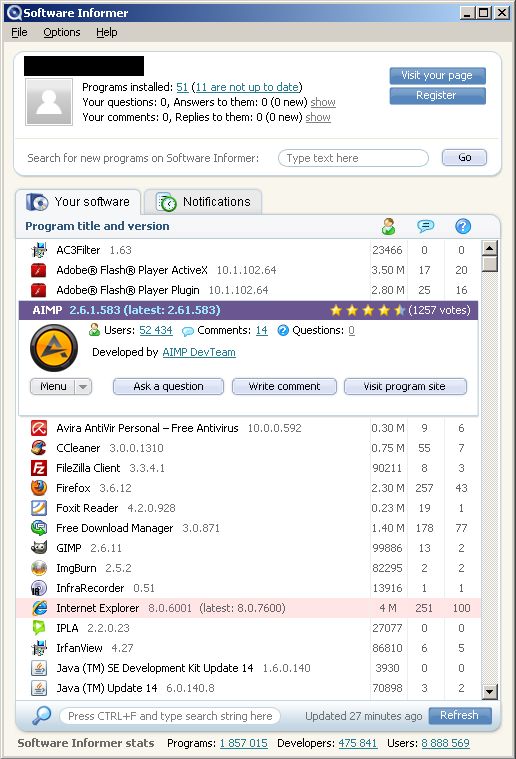The image size is (516, 759).
Task: Click the CCleaner program icon
Action: [39, 448]
